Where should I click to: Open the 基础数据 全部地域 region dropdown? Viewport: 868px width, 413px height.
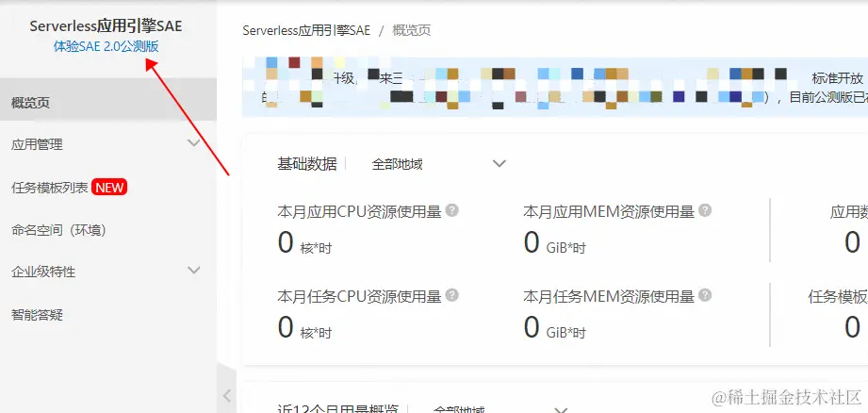(x=438, y=164)
